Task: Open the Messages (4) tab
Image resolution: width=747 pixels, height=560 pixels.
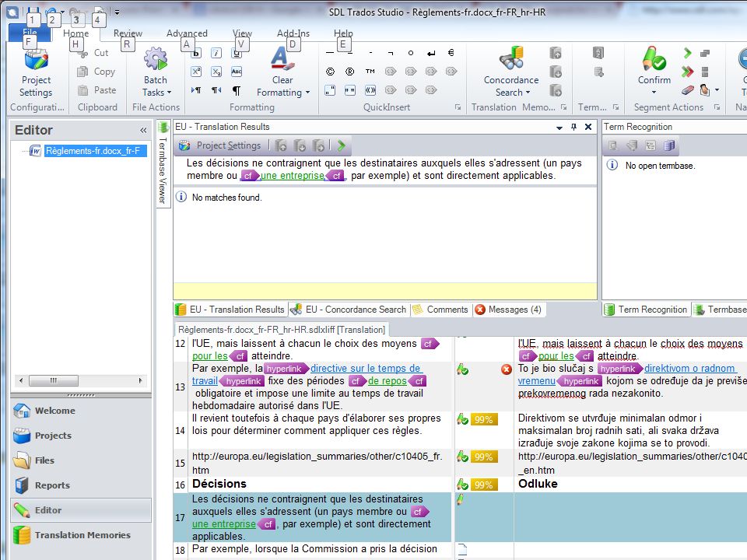Action: pyautogui.click(x=508, y=310)
